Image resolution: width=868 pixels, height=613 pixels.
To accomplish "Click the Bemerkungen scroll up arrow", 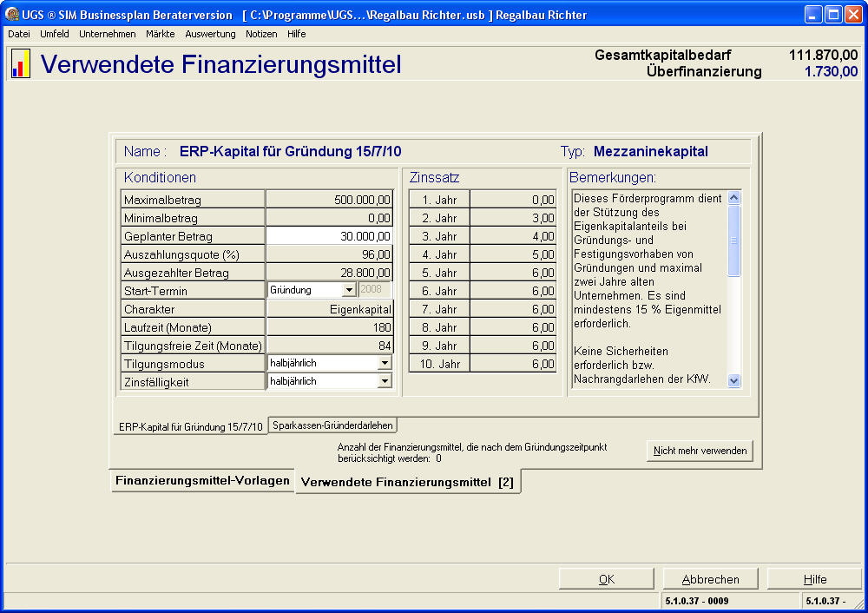I will 734,198.
